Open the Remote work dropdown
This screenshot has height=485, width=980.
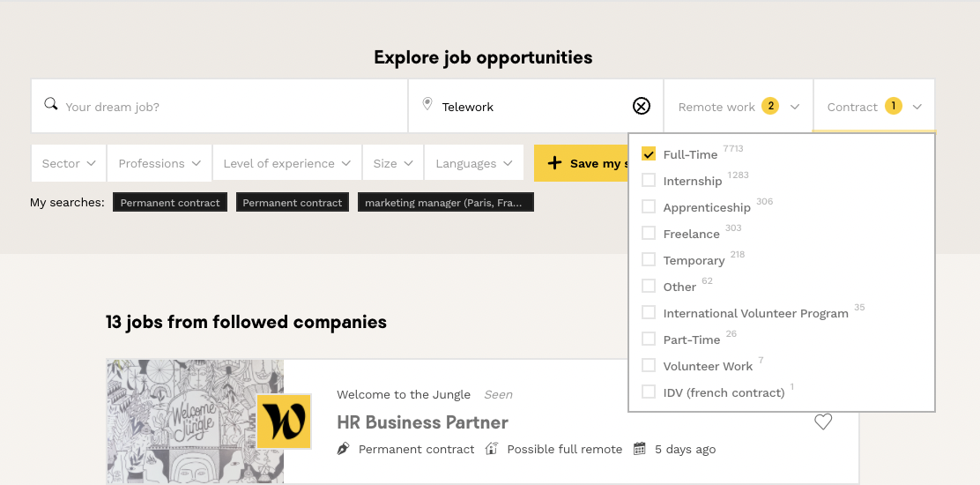coord(739,107)
